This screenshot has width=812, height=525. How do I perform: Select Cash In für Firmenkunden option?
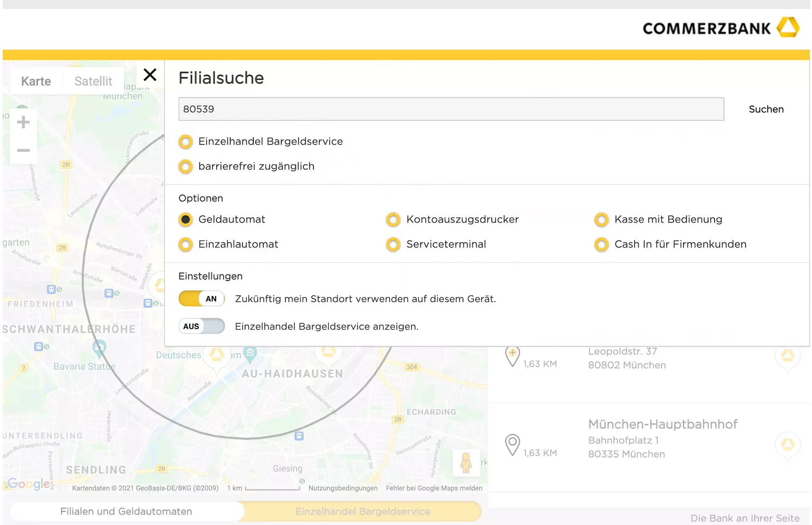tap(601, 244)
